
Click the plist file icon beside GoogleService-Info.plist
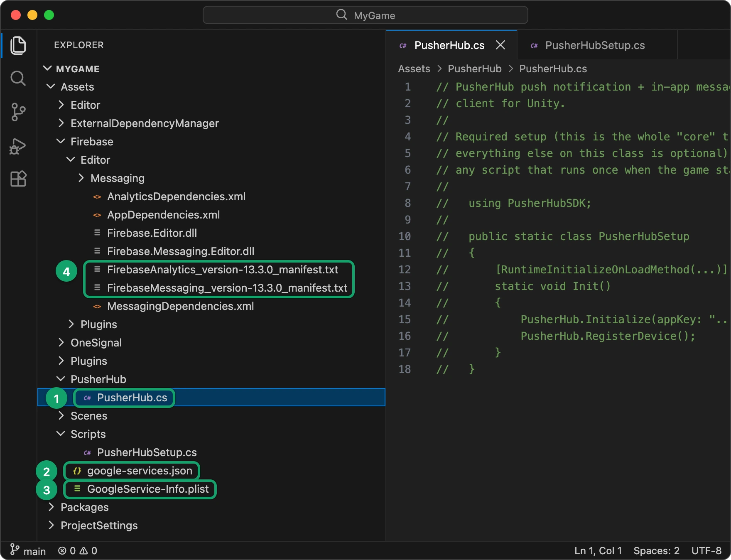coord(77,489)
